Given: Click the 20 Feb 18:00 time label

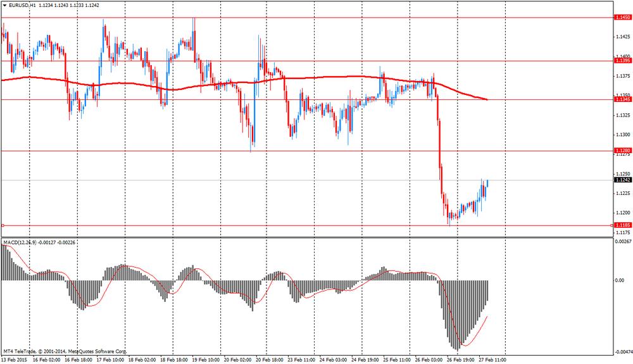Looking at the screenshot, I should [270, 360].
